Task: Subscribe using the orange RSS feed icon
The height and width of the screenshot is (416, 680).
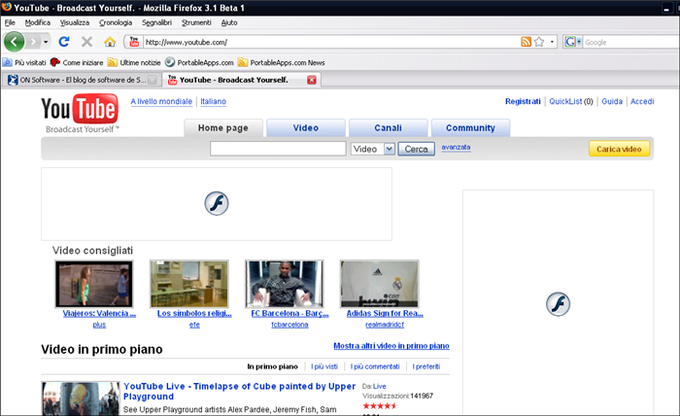Action: (526, 42)
